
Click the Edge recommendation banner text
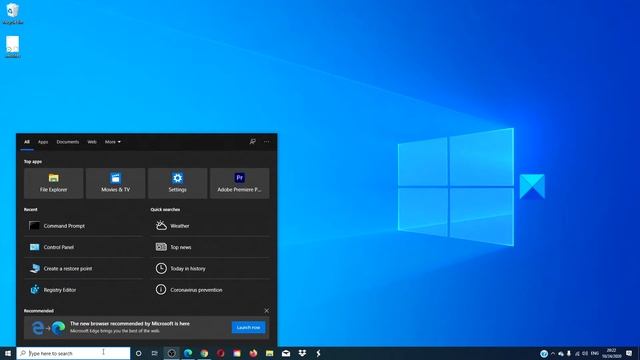130,327
